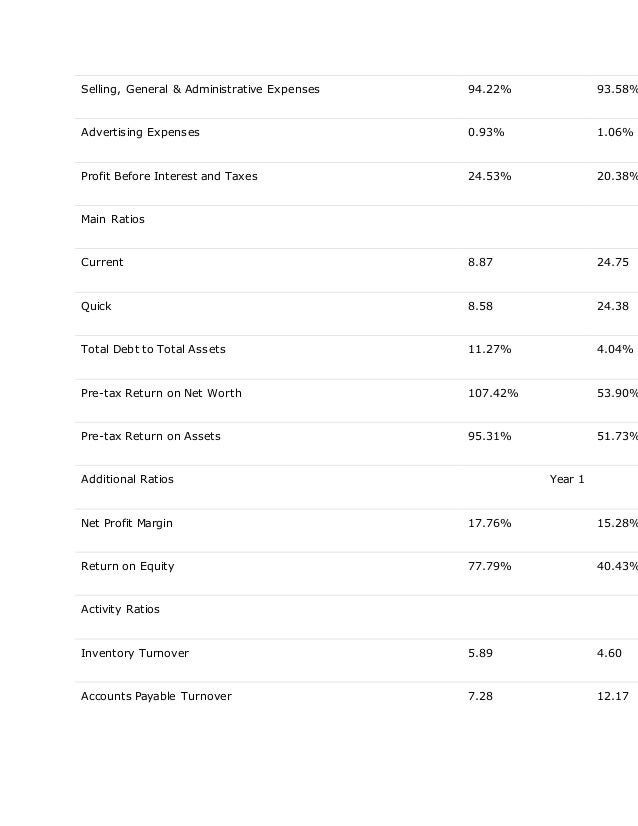Image resolution: width=638 pixels, height=826 pixels.
Task: Select the Activity Ratios section heading
Action: [x=120, y=610]
